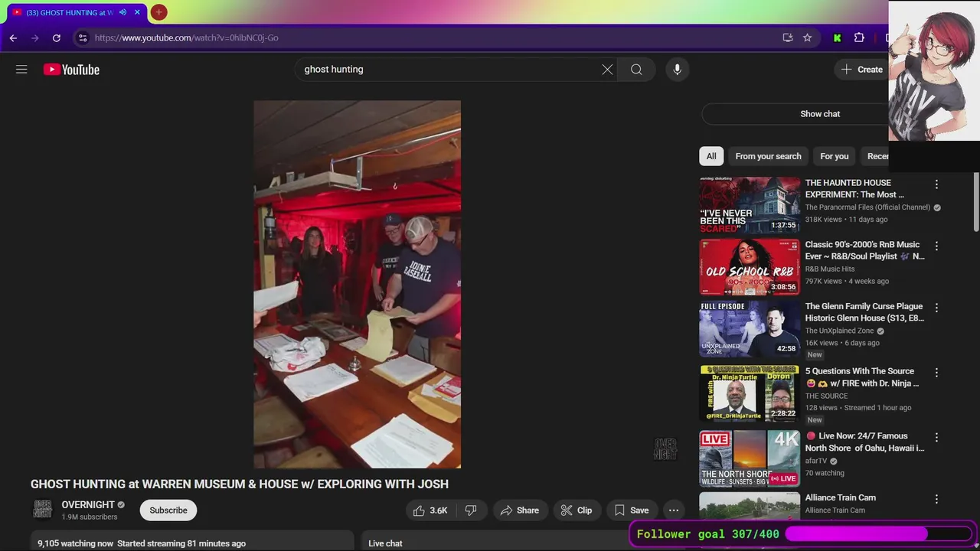Image resolution: width=980 pixels, height=551 pixels.
Task: Open options menu for Alliance Train Cam
Action: pos(936,499)
